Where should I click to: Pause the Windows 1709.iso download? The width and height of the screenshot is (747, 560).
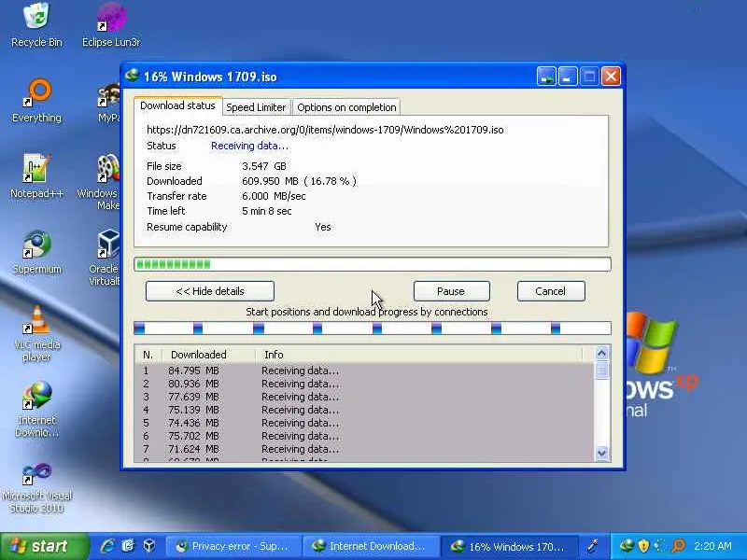[451, 291]
